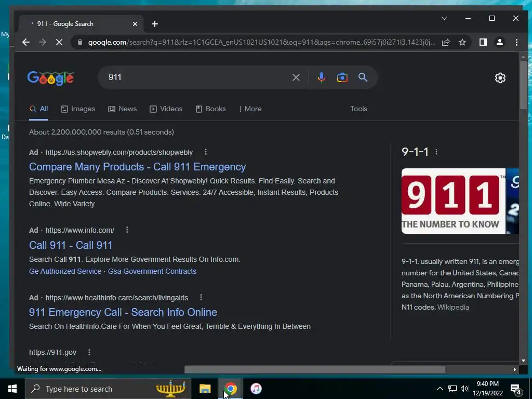This screenshot has width=532, height=399.
Task: Open the Tools filter options
Action: 358,109
